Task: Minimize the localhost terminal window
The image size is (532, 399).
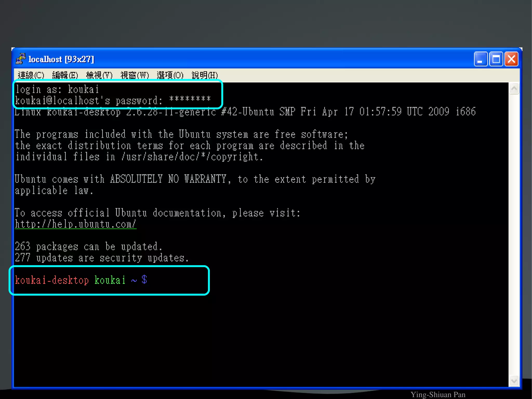Action: [x=480, y=59]
